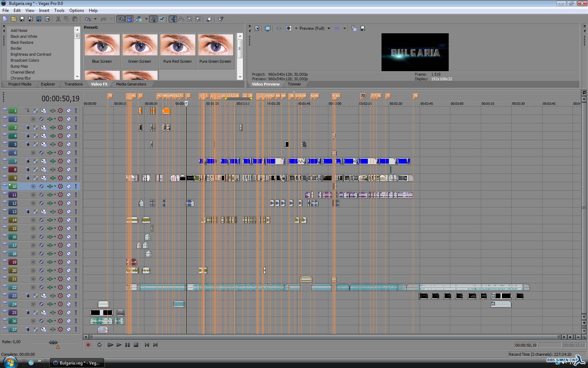
Task: Switch to the Transitions tab
Action: tap(73, 84)
